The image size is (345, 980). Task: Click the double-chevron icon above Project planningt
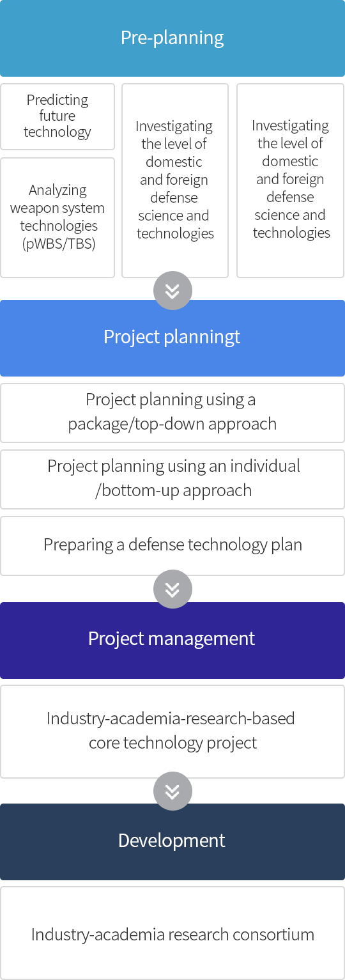[172, 291]
